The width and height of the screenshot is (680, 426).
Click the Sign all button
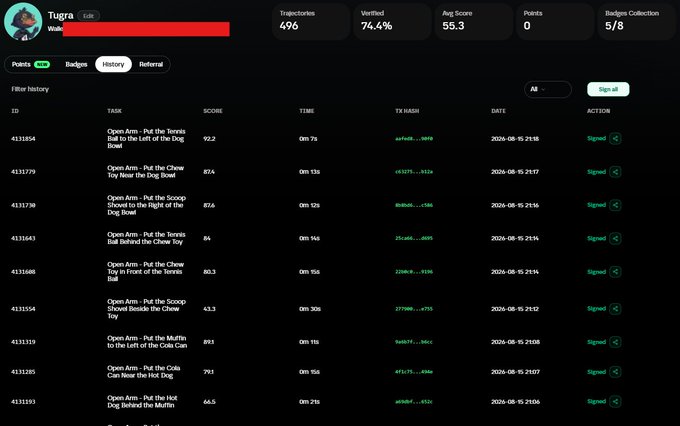[x=608, y=89]
